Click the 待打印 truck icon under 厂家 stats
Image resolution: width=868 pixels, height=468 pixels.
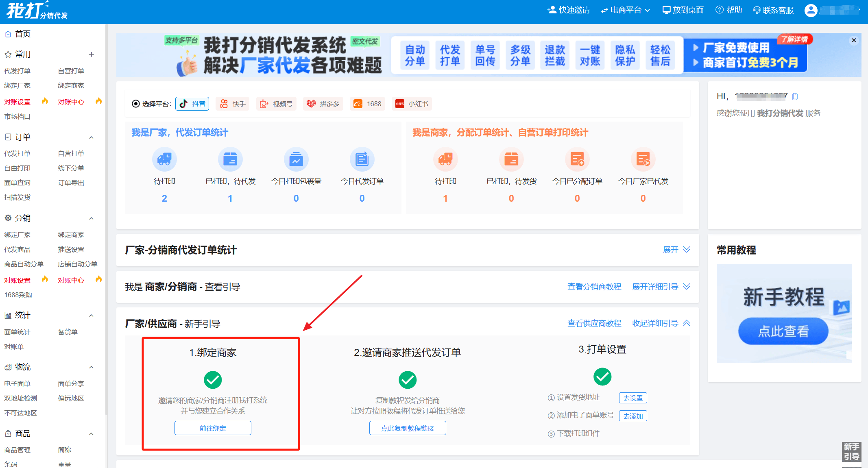coord(164,159)
